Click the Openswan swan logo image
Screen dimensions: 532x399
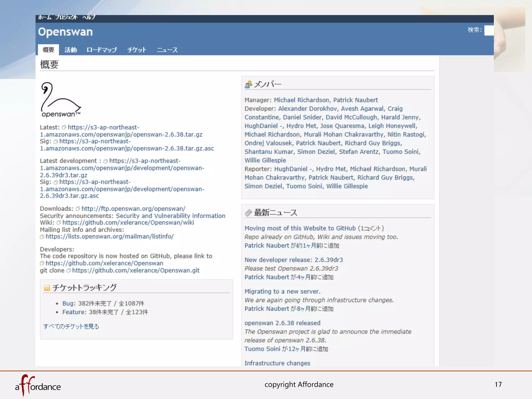(61, 100)
